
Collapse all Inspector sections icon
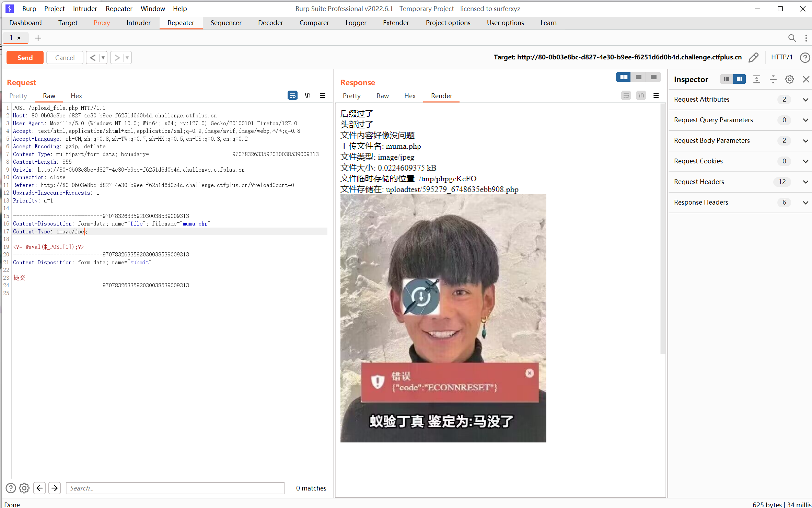[x=773, y=79]
